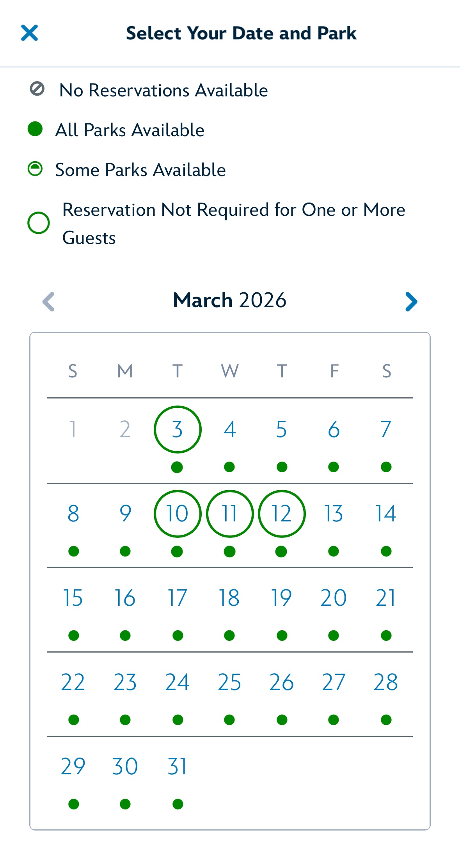
Task: Pick March 11 on the calendar
Action: coord(230,514)
